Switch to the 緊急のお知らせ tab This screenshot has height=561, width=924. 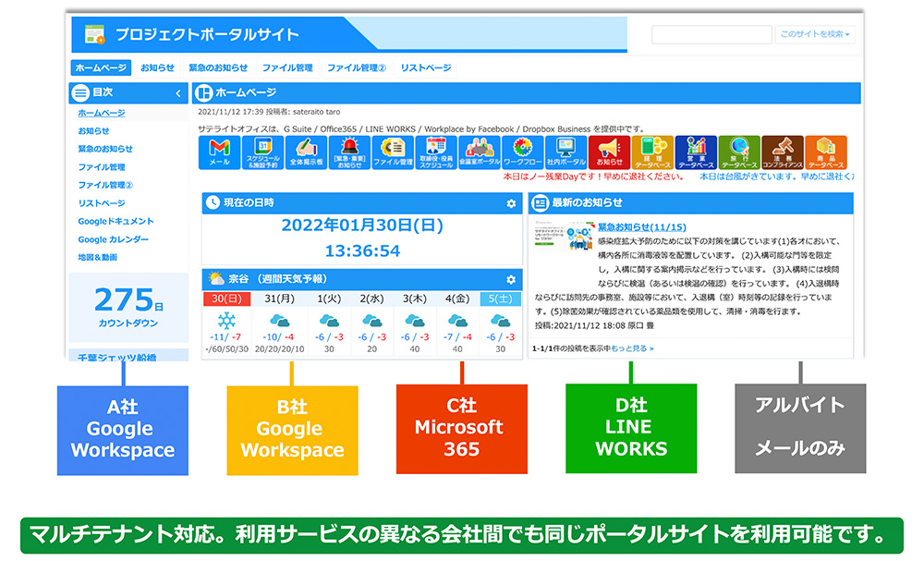(218, 67)
